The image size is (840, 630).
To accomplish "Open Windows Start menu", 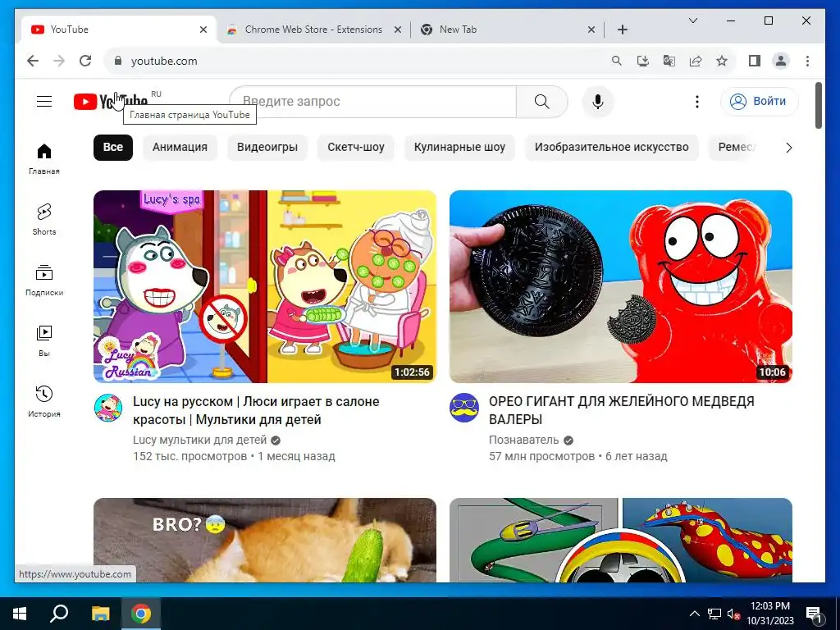I will [x=20, y=614].
